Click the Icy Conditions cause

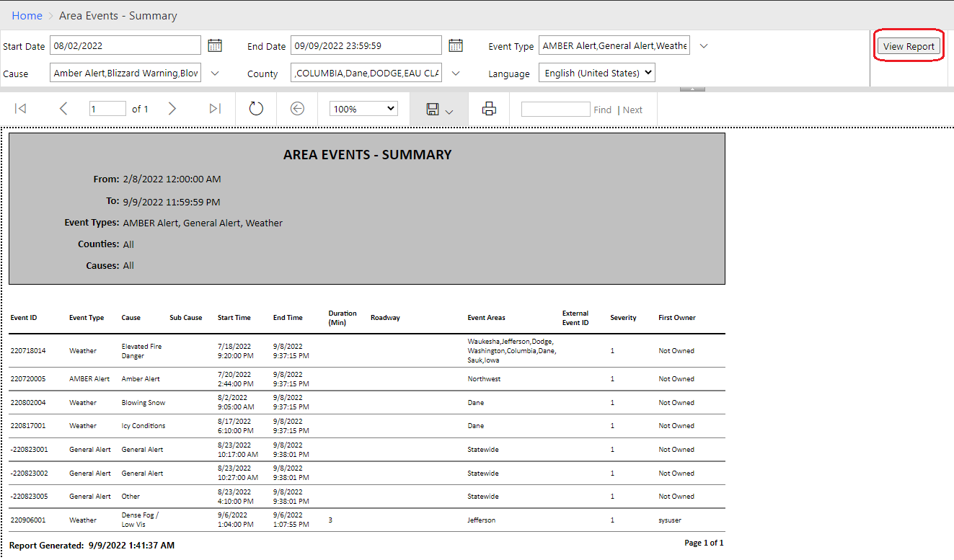(x=143, y=426)
